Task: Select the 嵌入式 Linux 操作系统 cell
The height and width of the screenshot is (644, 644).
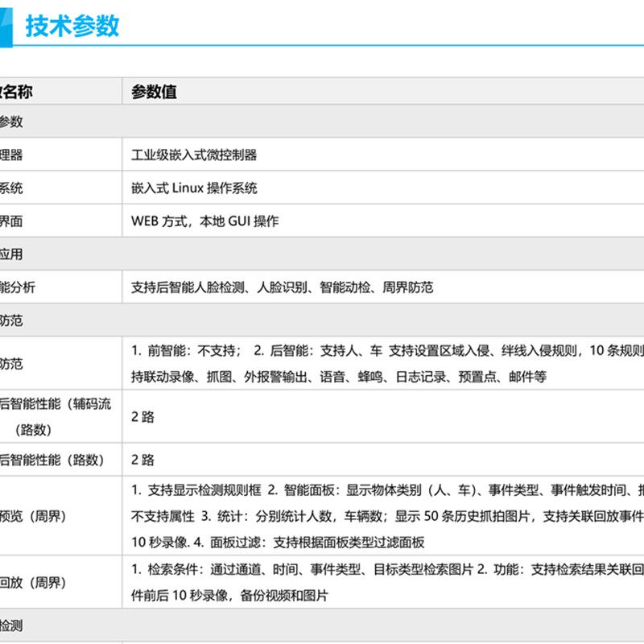Action: point(194,188)
